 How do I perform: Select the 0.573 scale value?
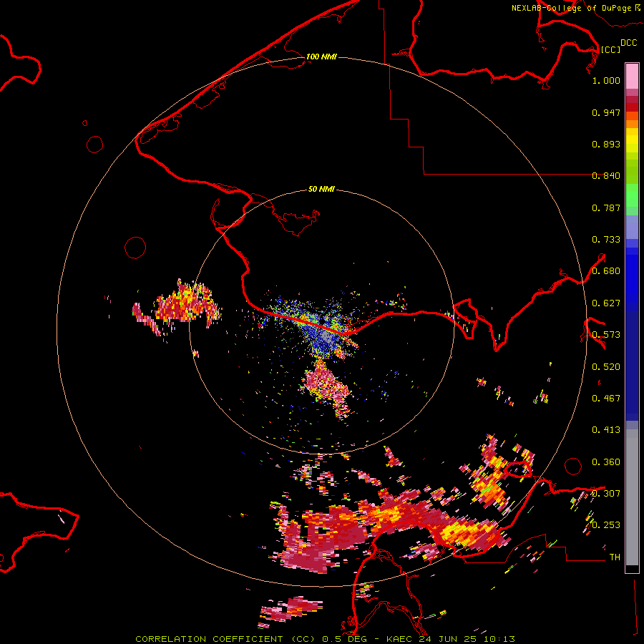click(606, 335)
